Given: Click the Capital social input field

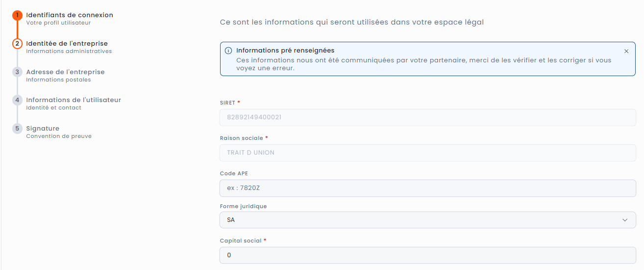Looking at the screenshot, I should coord(428,255).
